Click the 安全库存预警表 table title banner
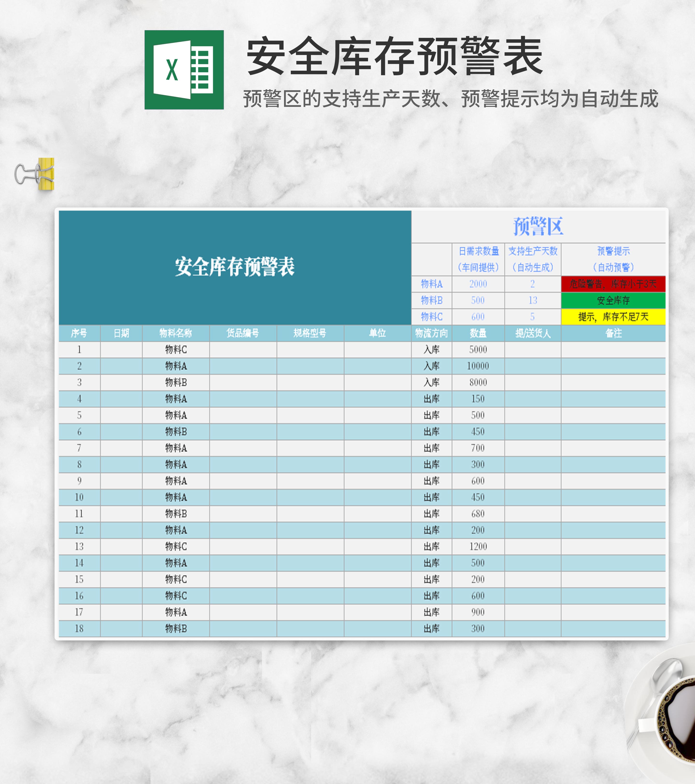 (235, 267)
